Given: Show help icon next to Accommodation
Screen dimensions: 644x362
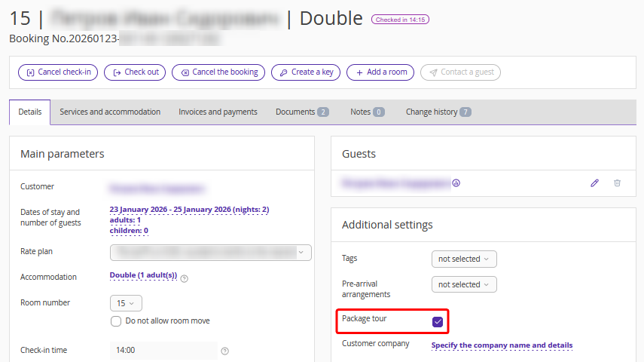Looking at the screenshot, I should (185, 278).
